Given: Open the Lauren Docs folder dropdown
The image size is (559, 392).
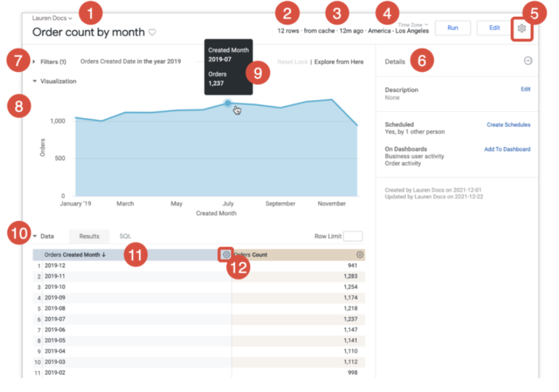Looking at the screenshot, I should [52, 18].
